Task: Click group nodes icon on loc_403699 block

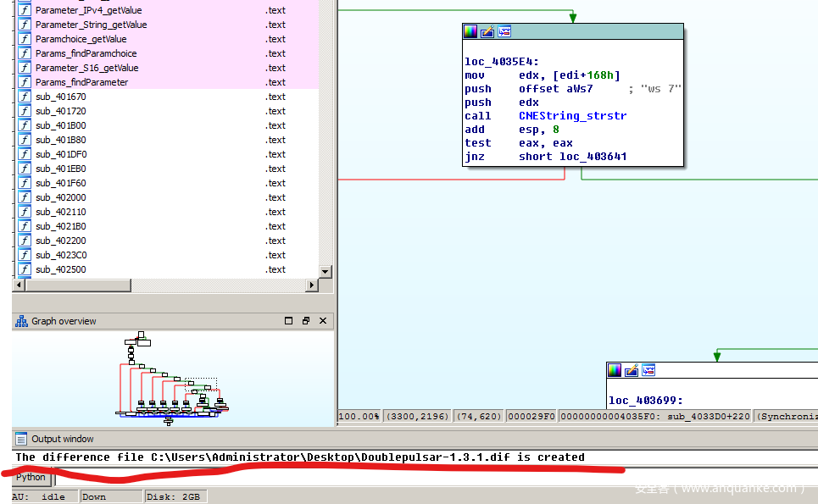Action: click(648, 370)
